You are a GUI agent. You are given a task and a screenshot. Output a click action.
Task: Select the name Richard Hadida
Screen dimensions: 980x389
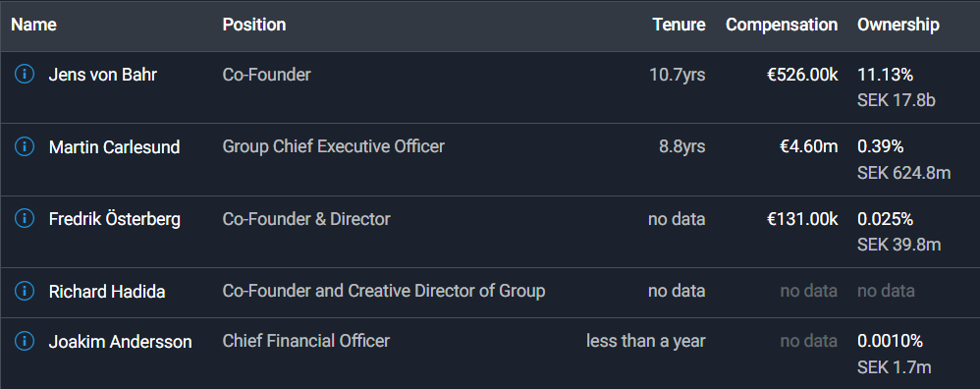pos(107,292)
